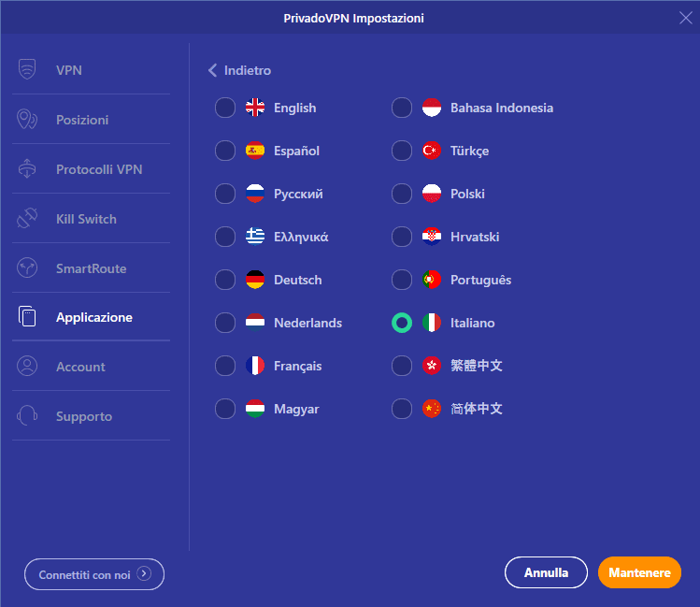
Task: Open the Kill Switch section
Action: pos(91,219)
